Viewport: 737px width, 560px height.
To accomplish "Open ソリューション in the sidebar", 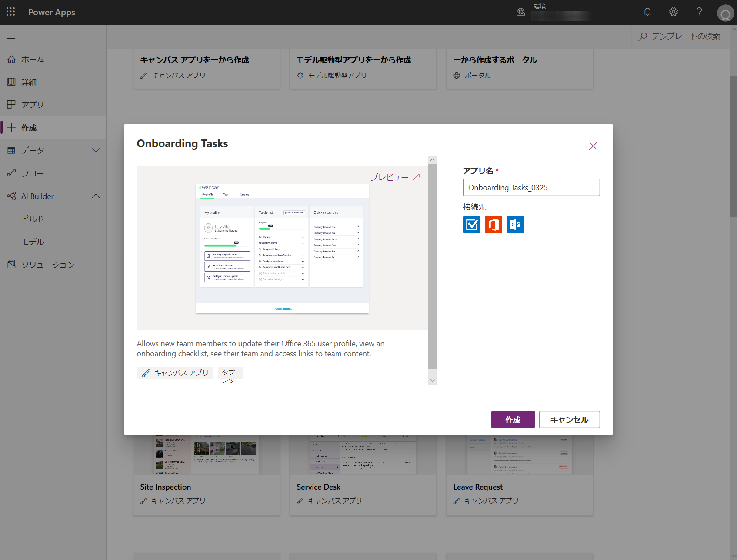I will click(53, 265).
